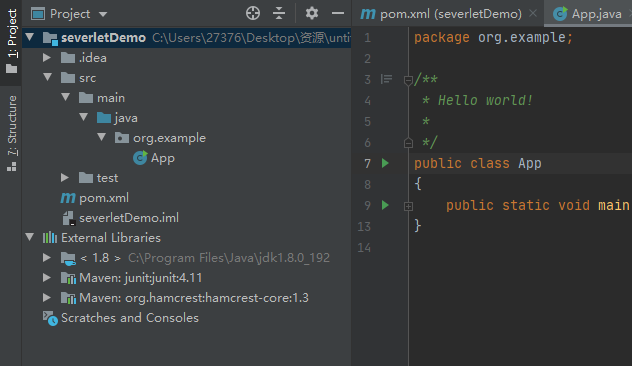Click the hamcrest-core library icon
This screenshot has width=632, height=366.
68,298
